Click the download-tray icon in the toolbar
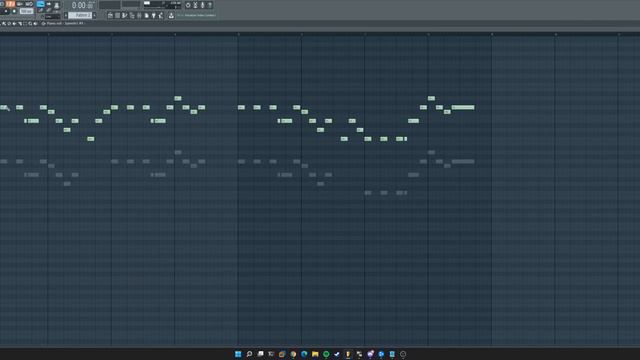Image resolution: width=640 pixels, height=360 pixels. pos(171,15)
